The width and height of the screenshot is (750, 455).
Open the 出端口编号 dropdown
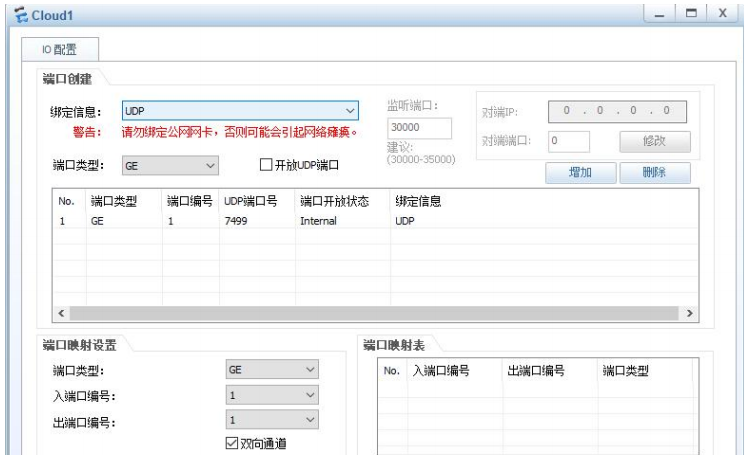[272, 420]
